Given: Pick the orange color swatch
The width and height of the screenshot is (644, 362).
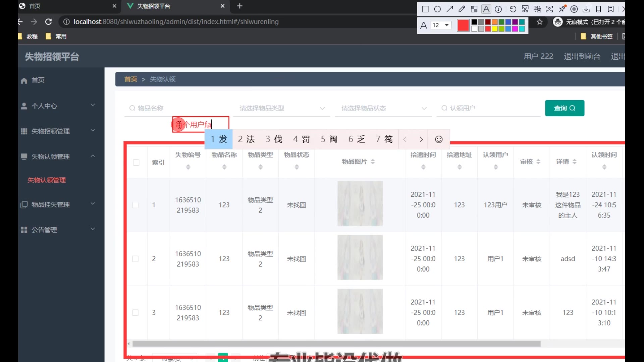Looking at the screenshot, I should pos(494,22).
